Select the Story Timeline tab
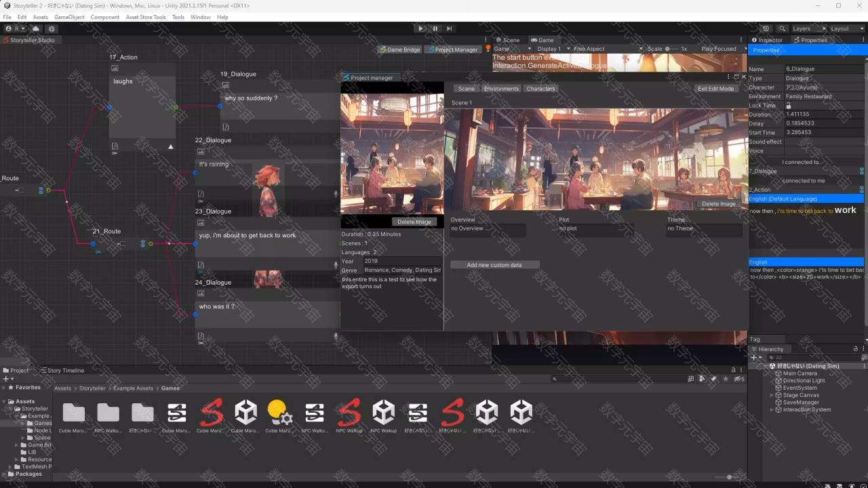868x488 pixels. click(62, 371)
